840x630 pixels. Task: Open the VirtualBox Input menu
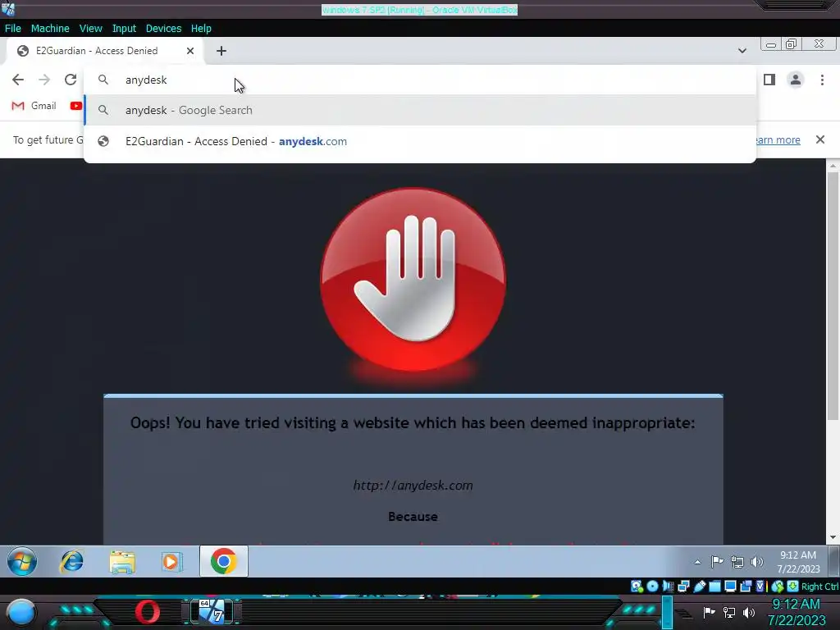point(124,29)
